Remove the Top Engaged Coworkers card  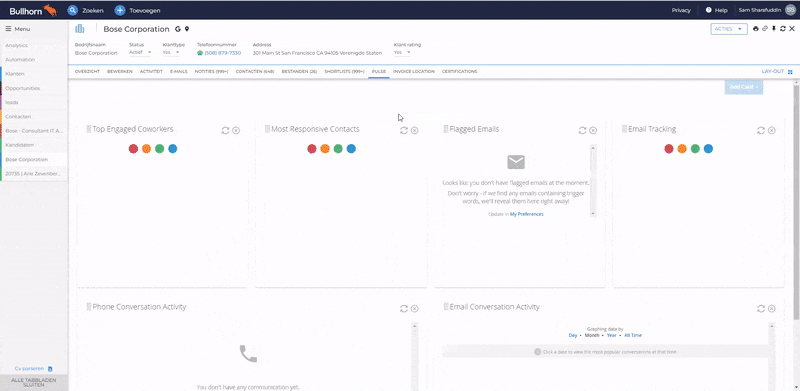point(236,131)
